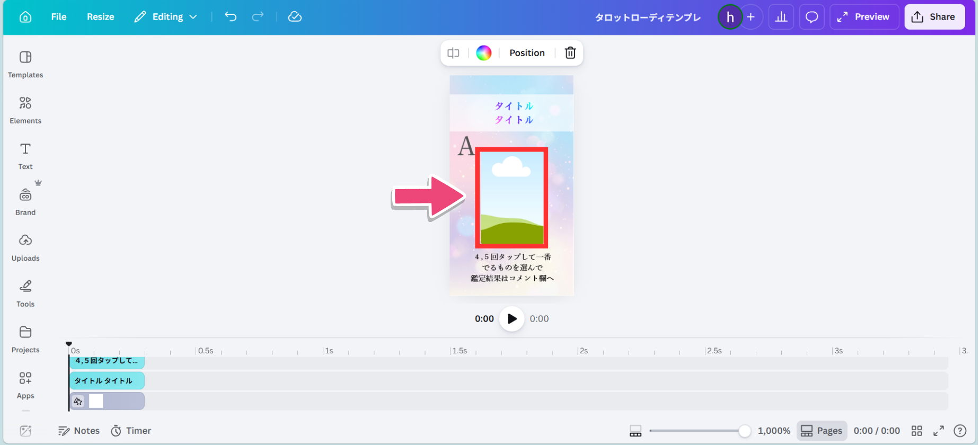
Task: Open the comments speech bubble
Action: pos(811,17)
